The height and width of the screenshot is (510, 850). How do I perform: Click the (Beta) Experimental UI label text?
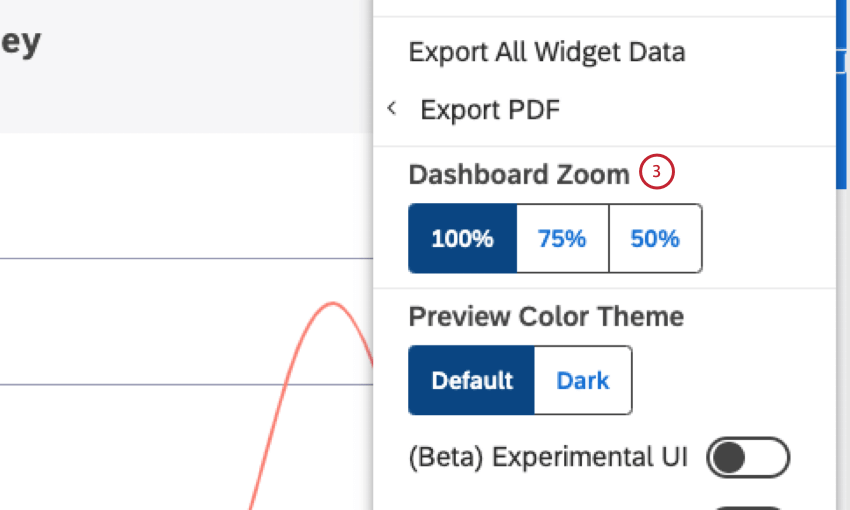[x=548, y=458]
